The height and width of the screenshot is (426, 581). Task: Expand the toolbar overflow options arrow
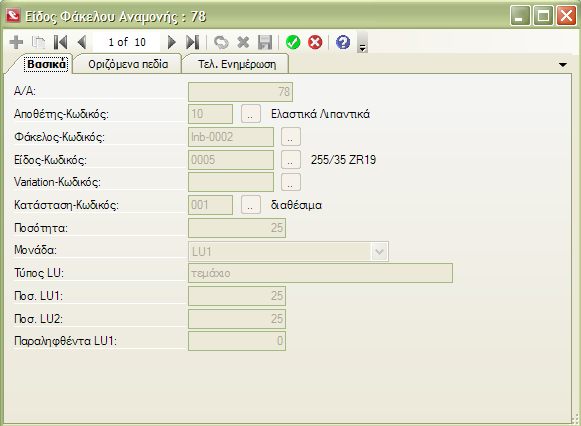[362, 42]
